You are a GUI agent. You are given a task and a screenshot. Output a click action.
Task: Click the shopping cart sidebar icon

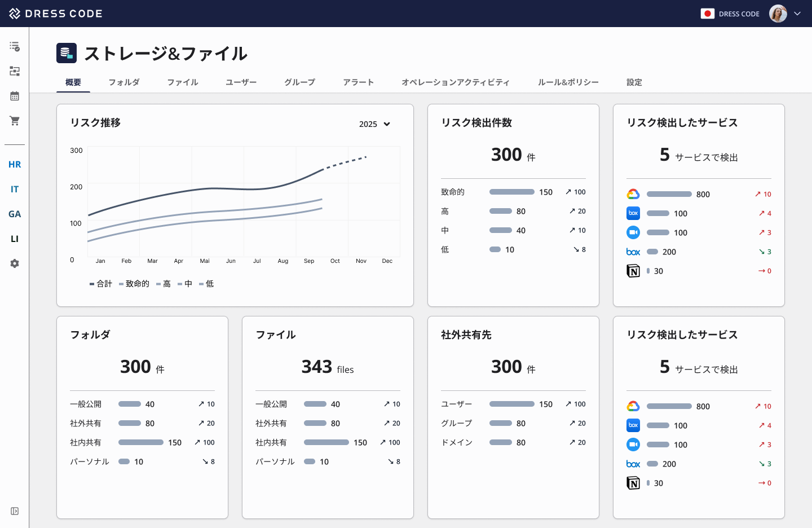coord(14,121)
